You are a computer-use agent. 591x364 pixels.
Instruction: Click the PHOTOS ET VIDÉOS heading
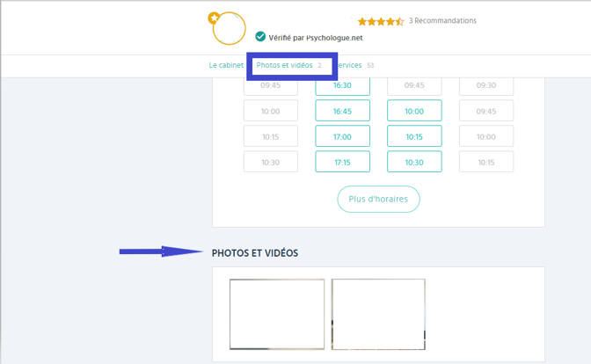(x=255, y=253)
